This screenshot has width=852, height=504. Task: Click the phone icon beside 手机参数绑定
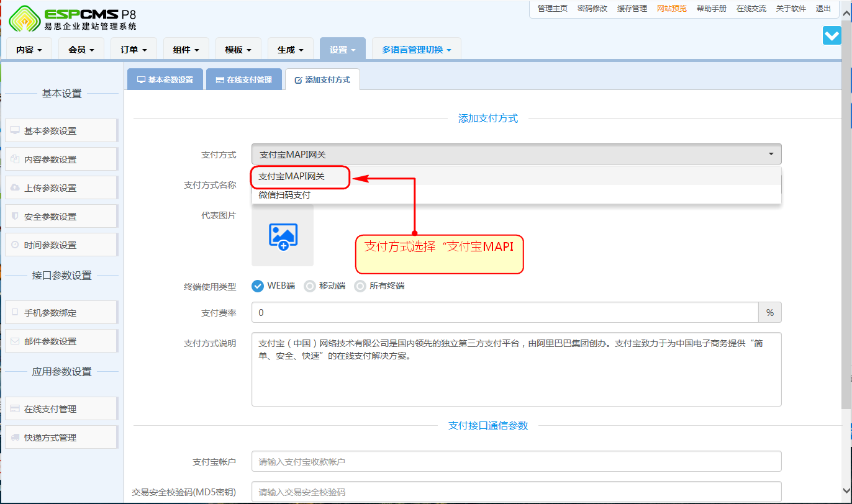tap(15, 312)
